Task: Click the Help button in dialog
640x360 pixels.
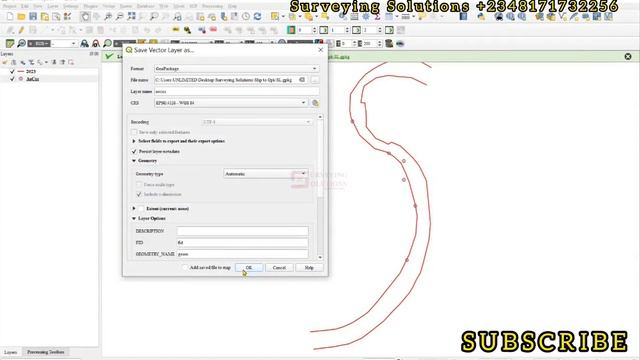Action: [309, 268]
